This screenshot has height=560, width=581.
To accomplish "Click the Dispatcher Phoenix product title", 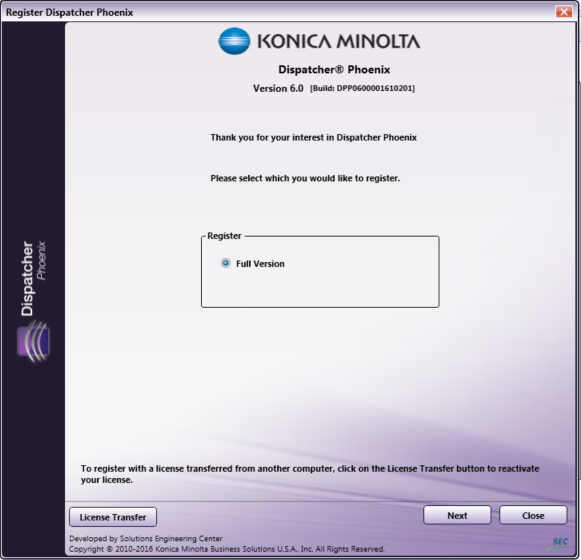I will click(x=334, y=69).
